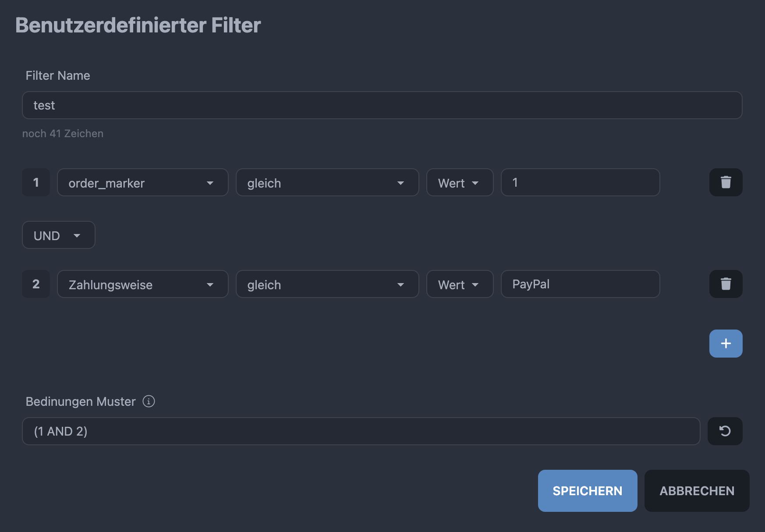
Task: Select the row number 1 badge
Action: point(36,182)
